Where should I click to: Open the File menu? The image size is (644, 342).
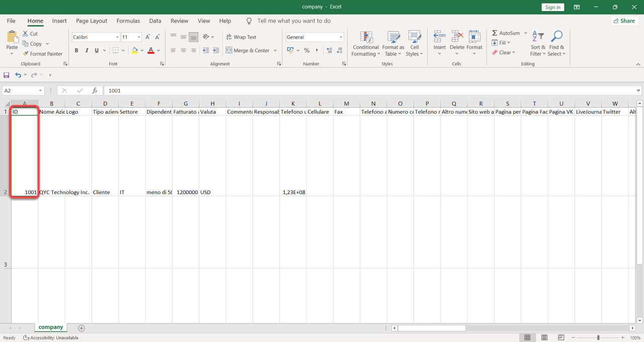coord(11,21)
